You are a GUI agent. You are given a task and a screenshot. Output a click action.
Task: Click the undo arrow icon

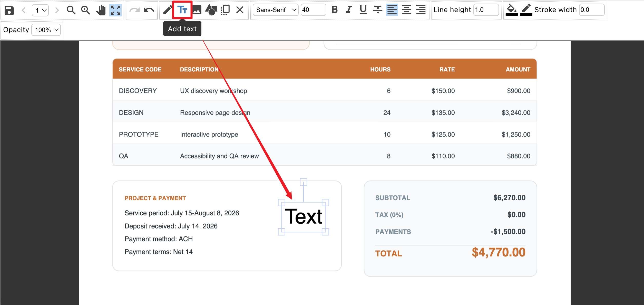point(149,10)
